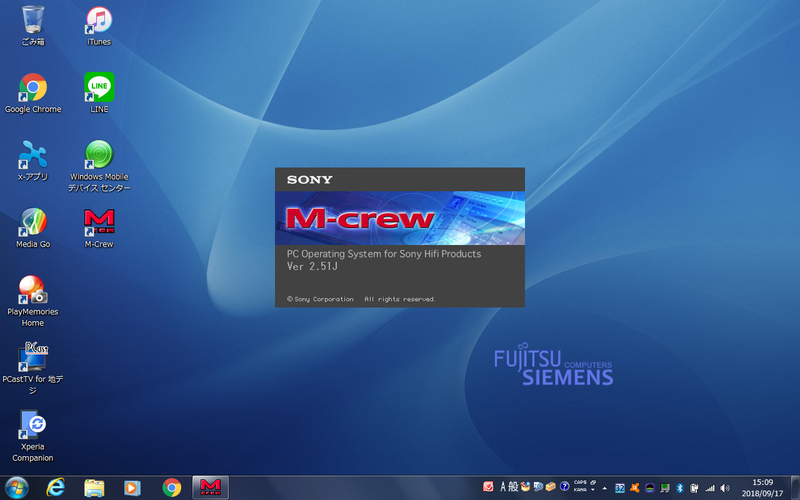Open the power plug battery tray icon
The height and width of the screenshot is (500, 800).
[x=694, y=488]
